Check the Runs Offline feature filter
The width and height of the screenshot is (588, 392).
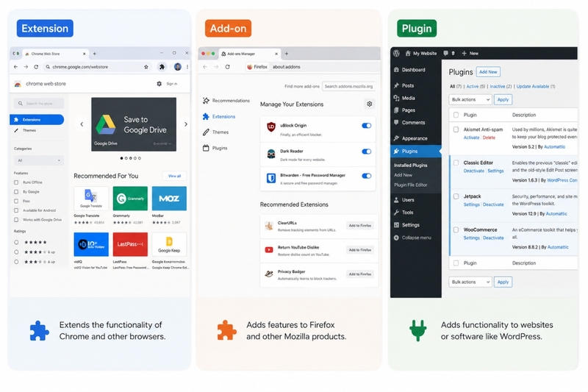pyautogui.click(x=16, y=182)
